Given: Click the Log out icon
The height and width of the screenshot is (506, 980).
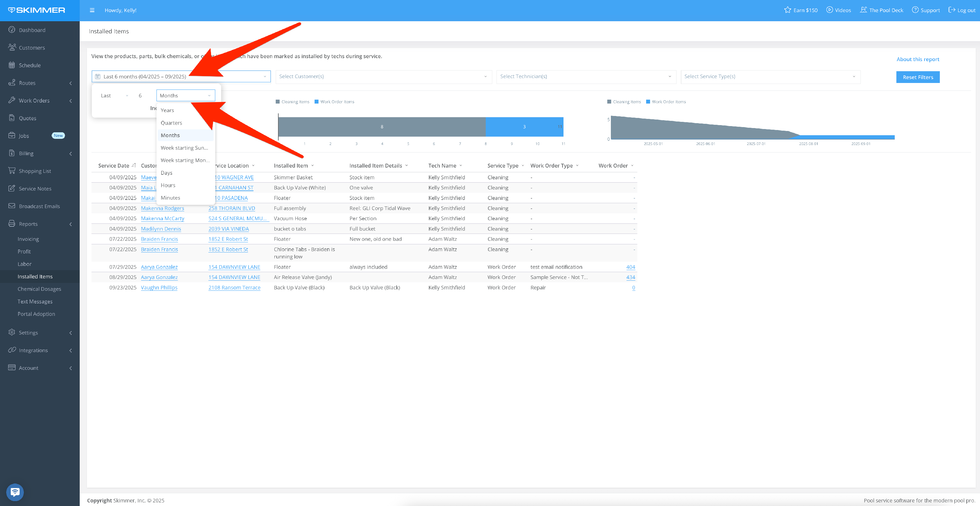Looking at the screenshot, I should point(952,10).
